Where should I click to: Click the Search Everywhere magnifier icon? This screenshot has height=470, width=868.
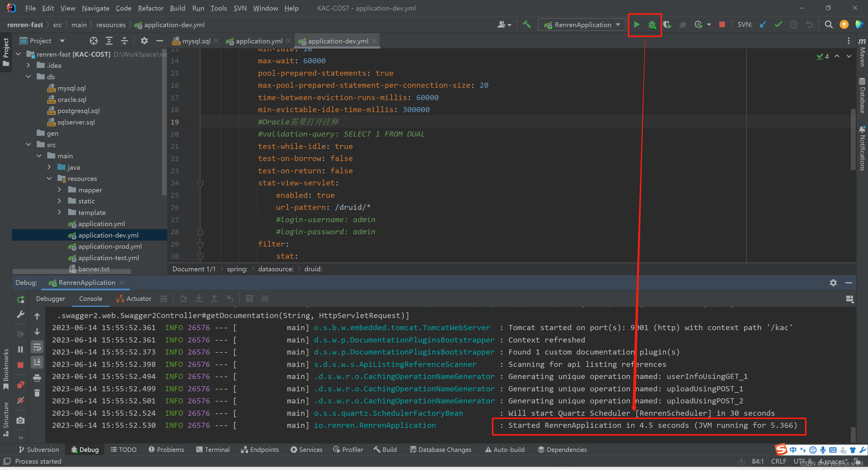coord(829,25)
